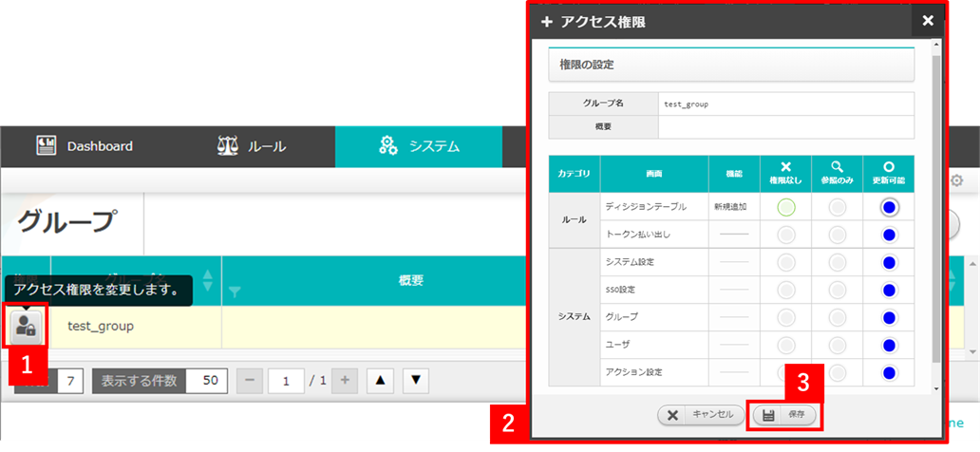Set グループ row to 参照のみ
Viewport: 980px width, 452px height.
tap(838, 317)
